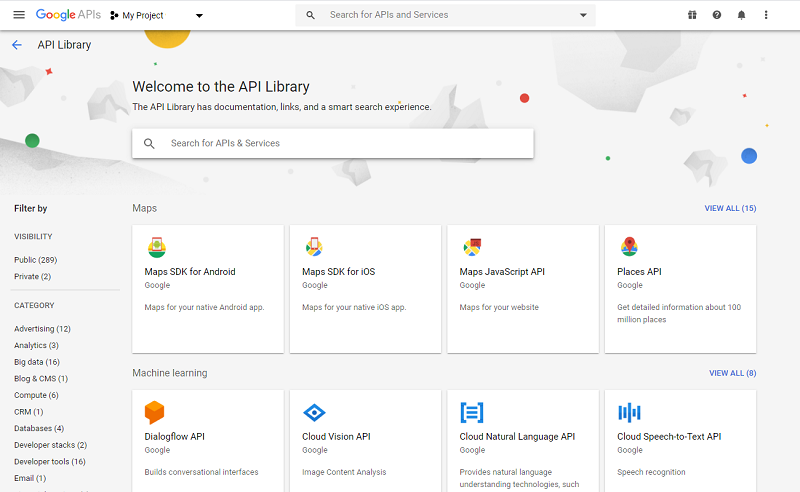The image size is (800, 492).
Task: Filter by Developer stacks (2) category
Action: click(x=51, y=445)
